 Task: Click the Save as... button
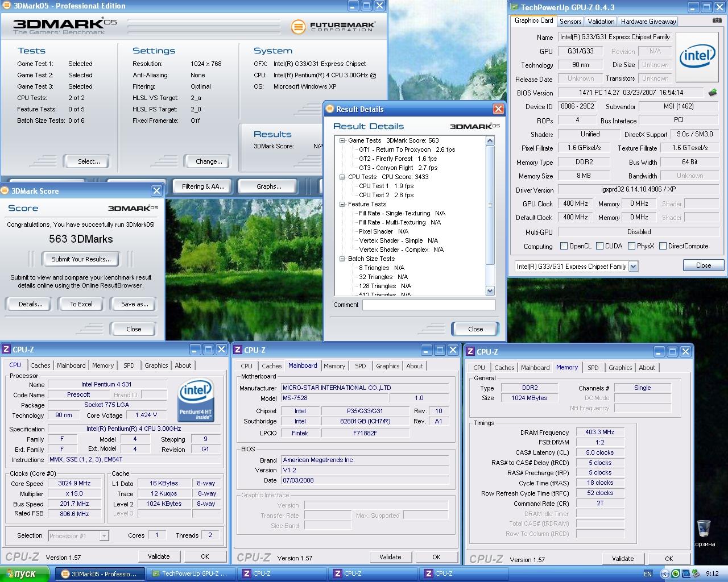(x=135, y=304)
